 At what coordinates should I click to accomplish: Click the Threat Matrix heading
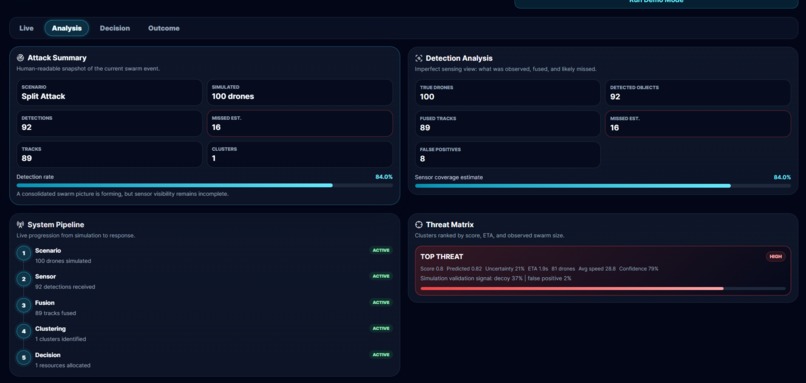tap(450, 225)
